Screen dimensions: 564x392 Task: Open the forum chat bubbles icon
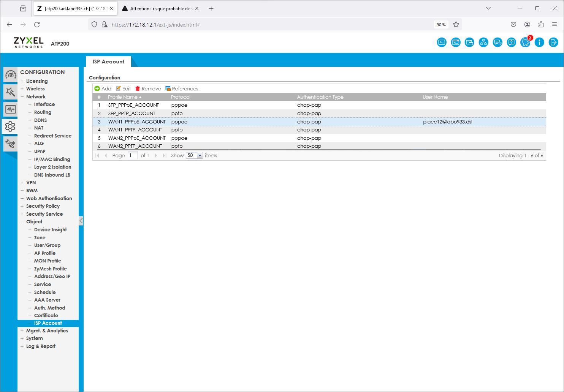497,42
